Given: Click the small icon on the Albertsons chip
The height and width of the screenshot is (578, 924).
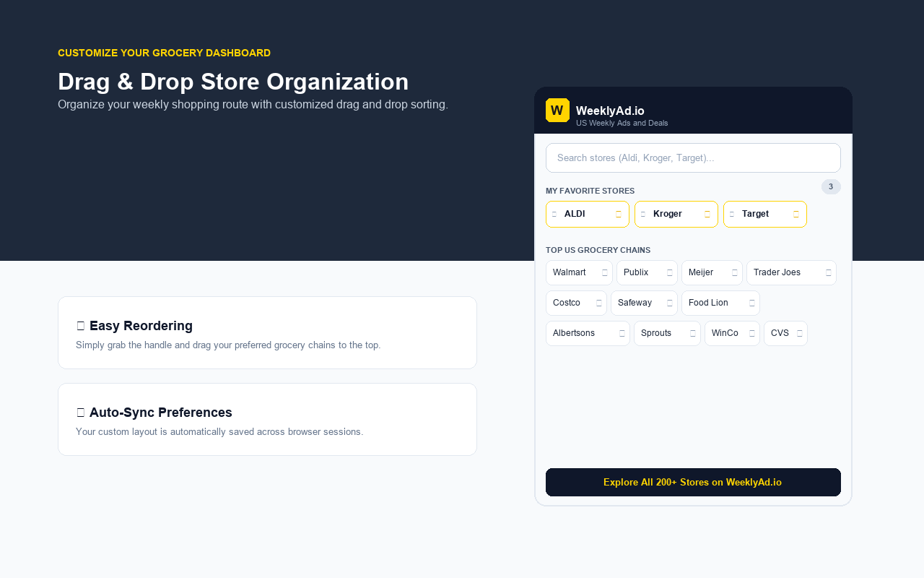Looking at the screenshot, I should (622, 334).
